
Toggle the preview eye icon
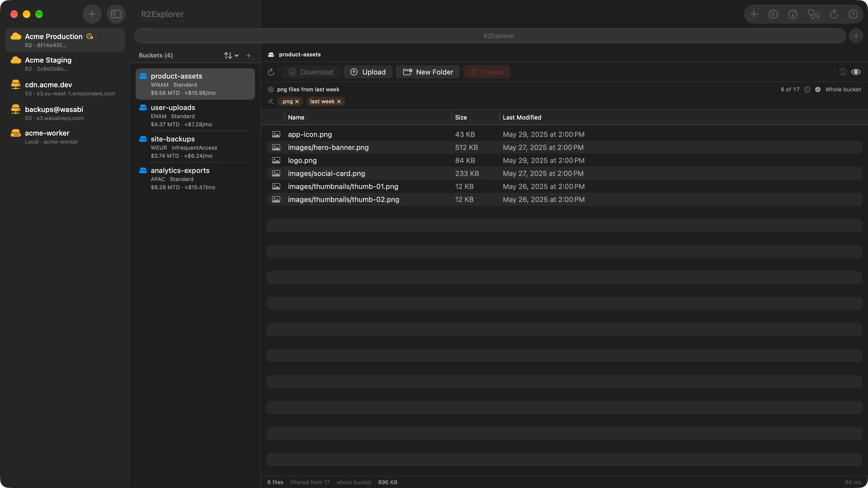click(x=856, y=72)
